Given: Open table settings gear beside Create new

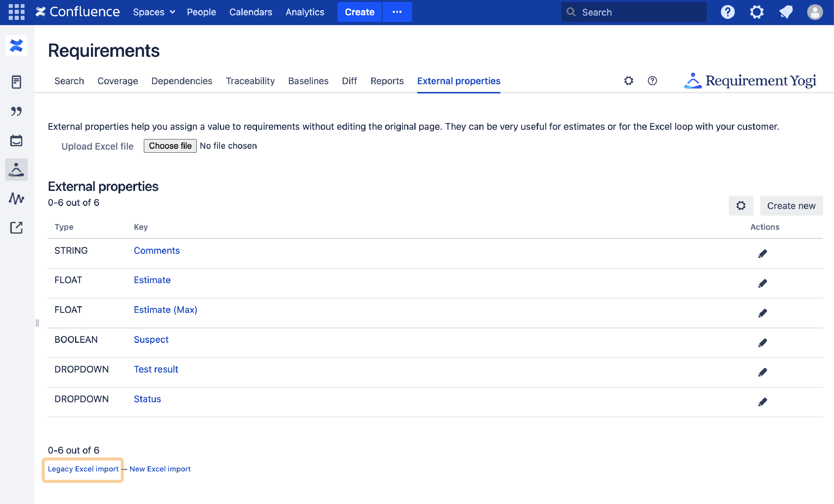Looking at the screenshot, I should click(740, 206).
